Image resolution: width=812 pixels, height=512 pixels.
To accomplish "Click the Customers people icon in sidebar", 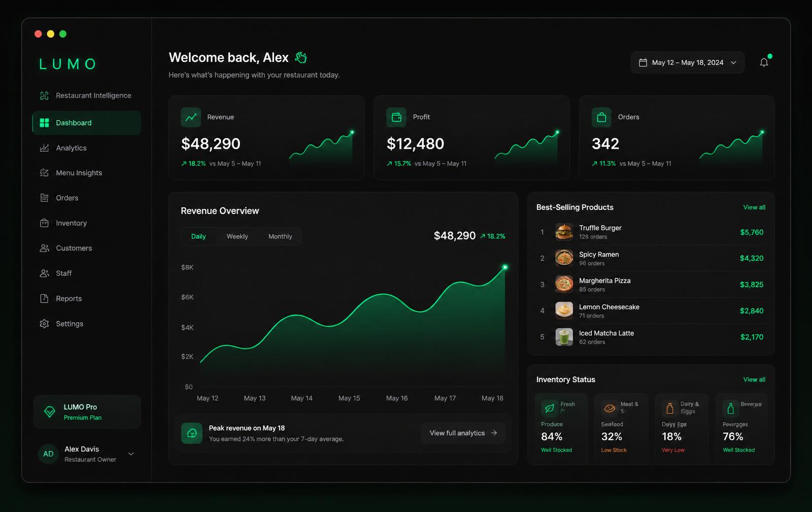I will click(x=44, y=248).
